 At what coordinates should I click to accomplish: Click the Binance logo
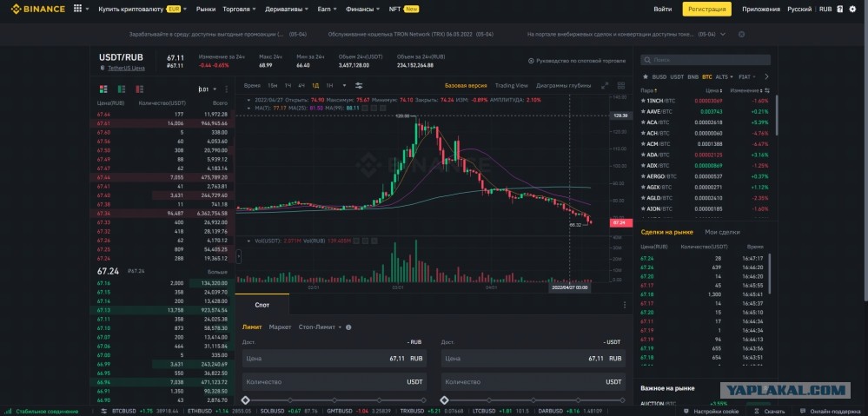38,9
